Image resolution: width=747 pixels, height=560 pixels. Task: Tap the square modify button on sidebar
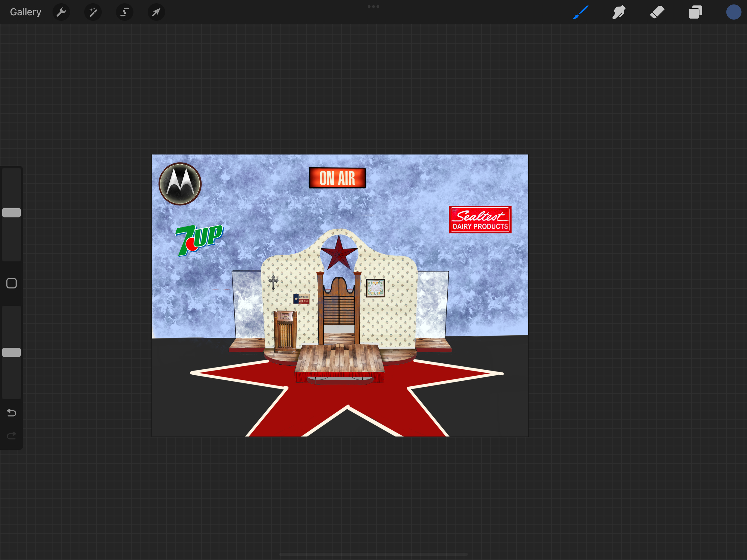tap(11, 283)
